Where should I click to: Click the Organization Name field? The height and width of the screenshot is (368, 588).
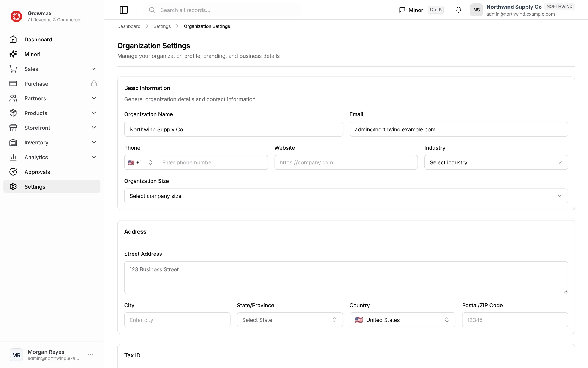coord(234,129)
